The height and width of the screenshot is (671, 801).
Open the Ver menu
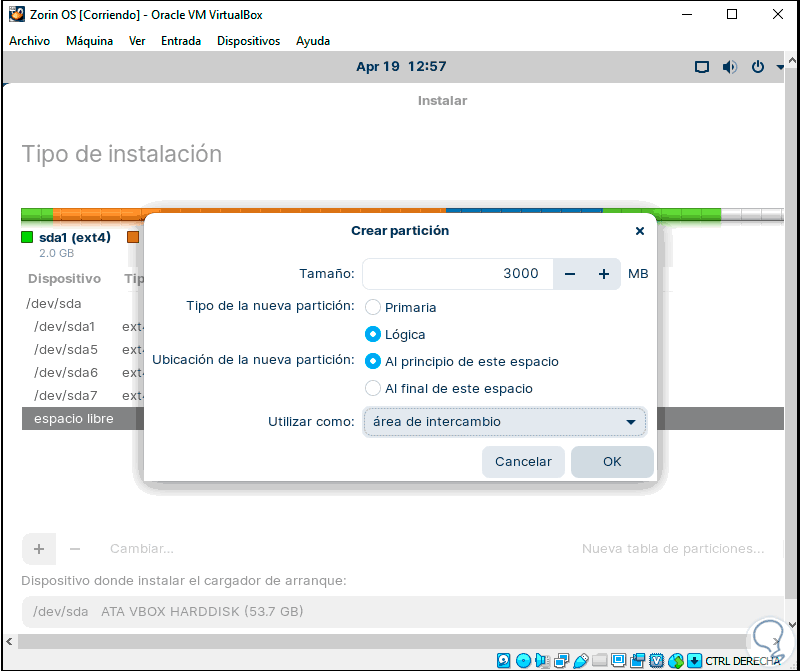pyautogui.click(x=137, y=41)
